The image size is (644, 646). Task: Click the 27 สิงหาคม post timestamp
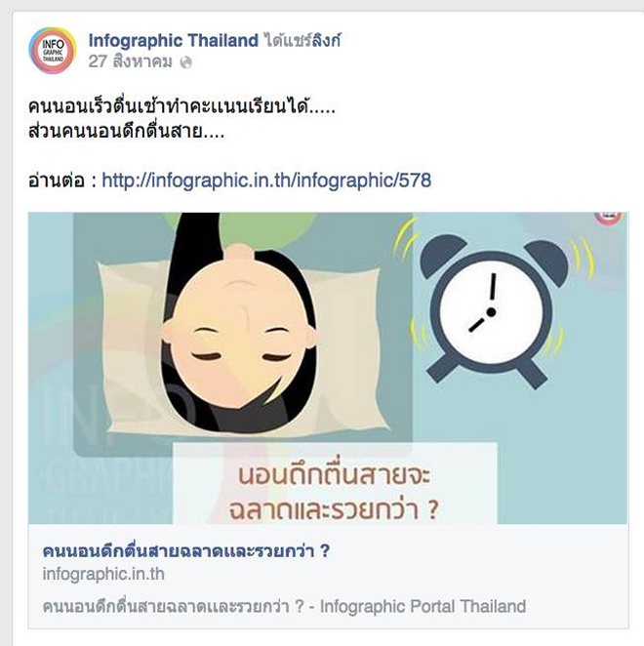click(x=130, y=61)
